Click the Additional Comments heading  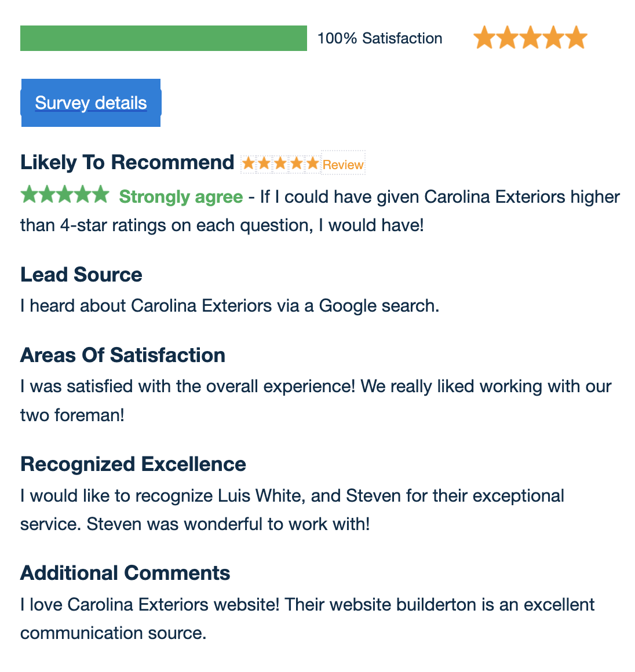coord(125,573)
